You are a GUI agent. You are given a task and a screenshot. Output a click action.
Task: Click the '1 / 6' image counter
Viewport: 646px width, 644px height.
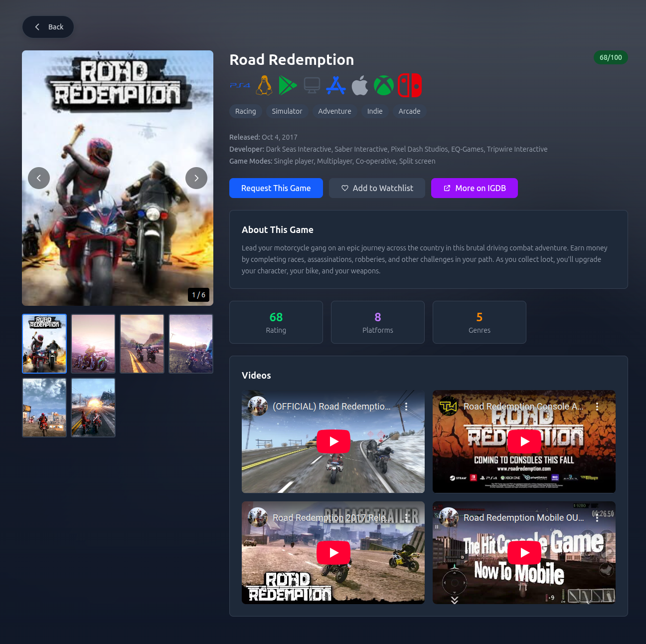pyautogui.click(x=198, y=295)
